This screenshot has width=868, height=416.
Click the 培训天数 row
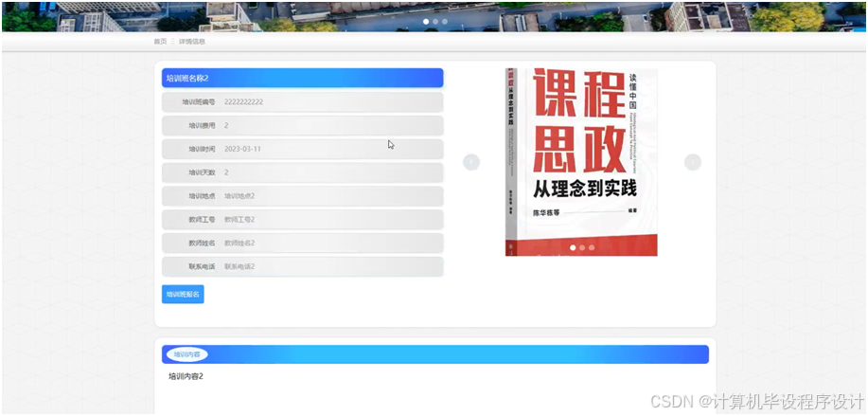pos(302,172)
